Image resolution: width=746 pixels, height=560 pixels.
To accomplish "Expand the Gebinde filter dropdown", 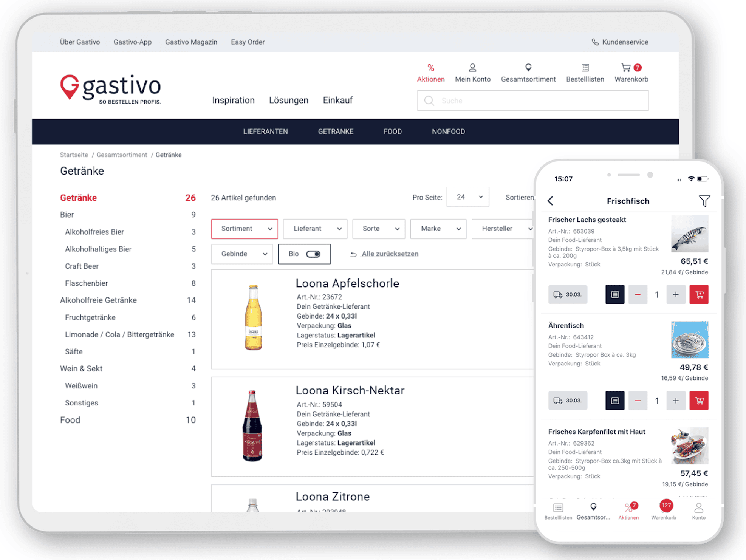I will (242, 254).
